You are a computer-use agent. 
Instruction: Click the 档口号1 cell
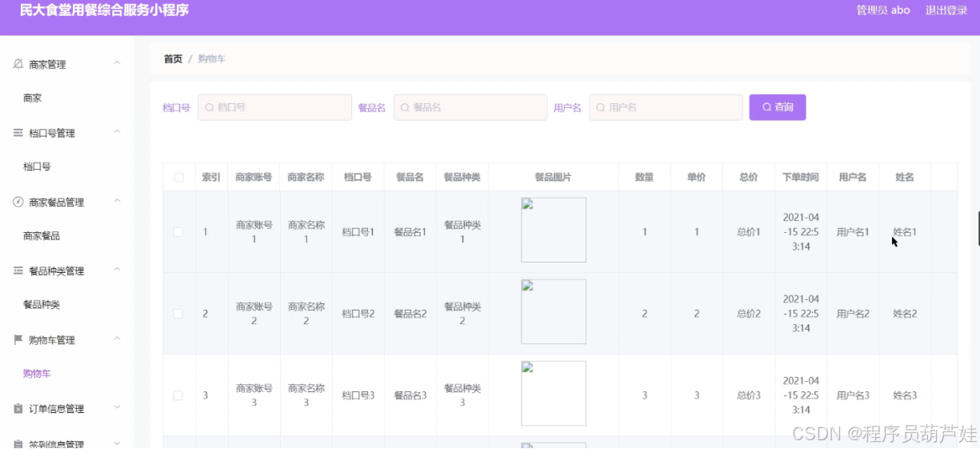[x=358, y=232]
